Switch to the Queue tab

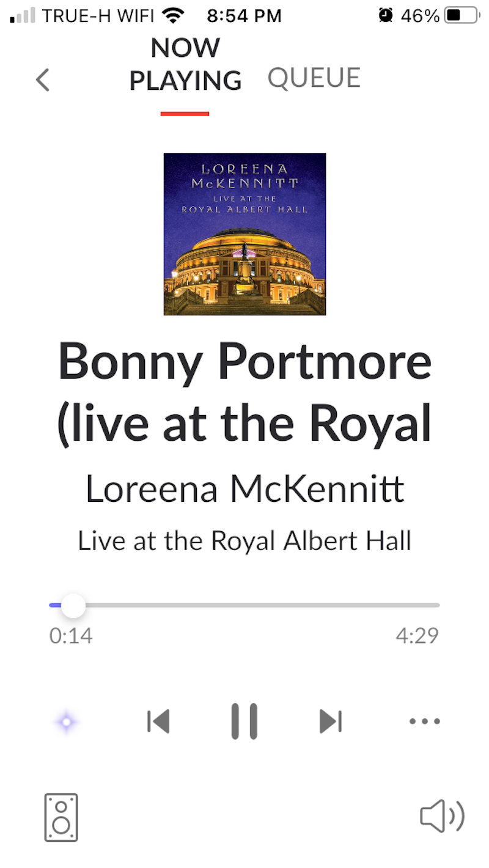314,78
